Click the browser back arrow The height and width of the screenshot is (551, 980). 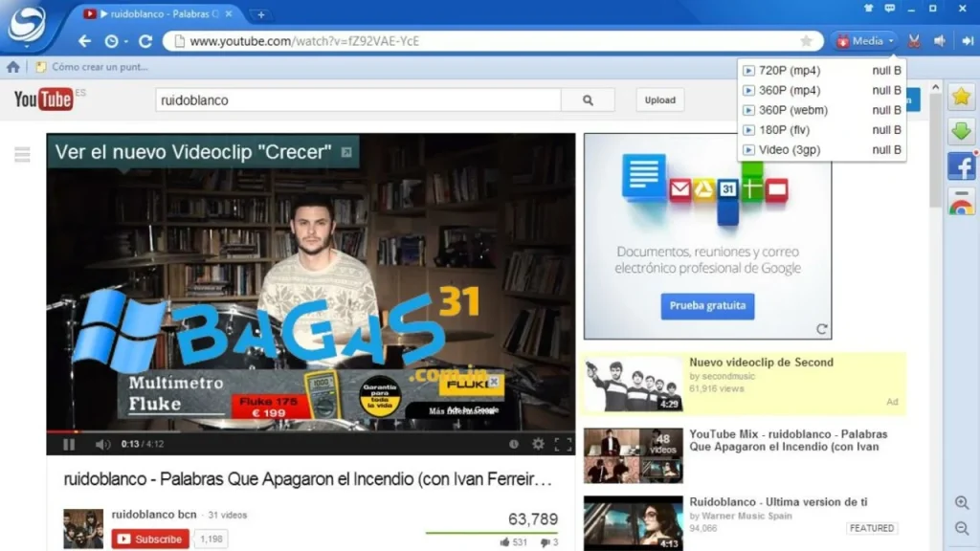[84, 41]
